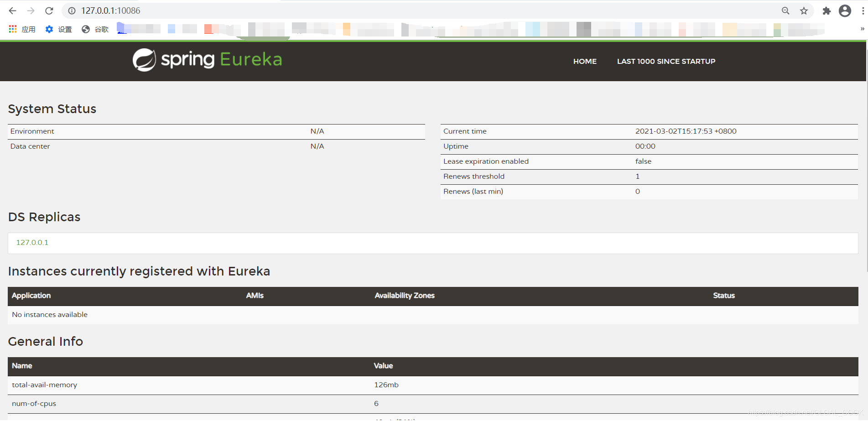Screen dimensions: 868x421
Task: Click the address bar URL 127.0.0.1:10086
Action: [111, 10]
